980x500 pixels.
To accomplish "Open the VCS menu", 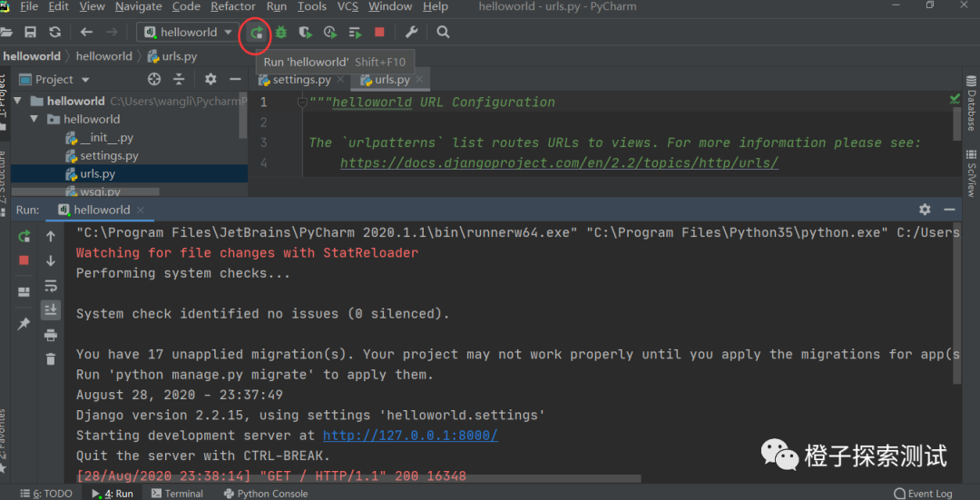I will tap(348, 7).
